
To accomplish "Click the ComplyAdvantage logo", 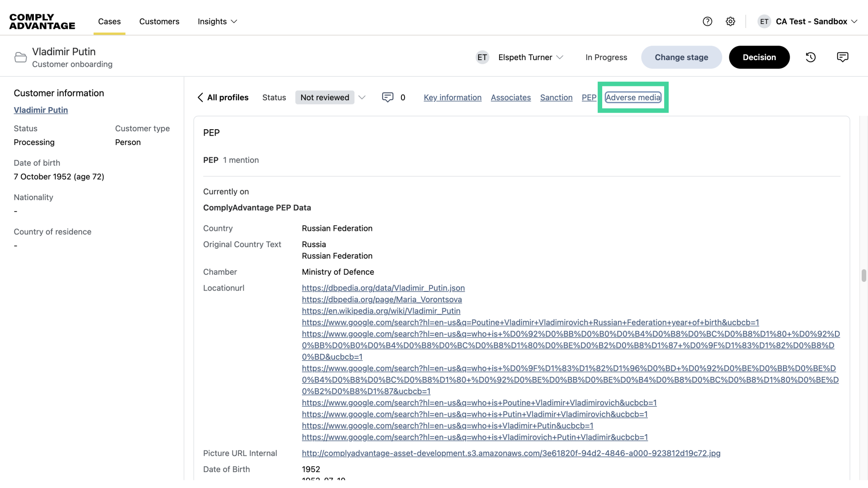I will (42, 21).
